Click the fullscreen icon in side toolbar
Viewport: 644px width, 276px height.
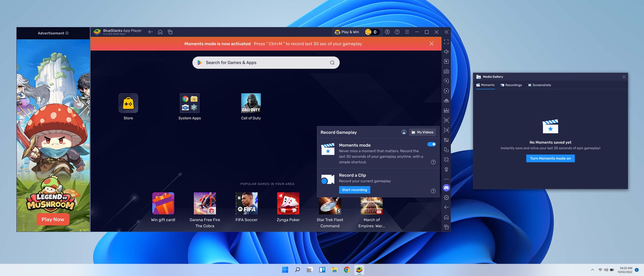[446, 42]
